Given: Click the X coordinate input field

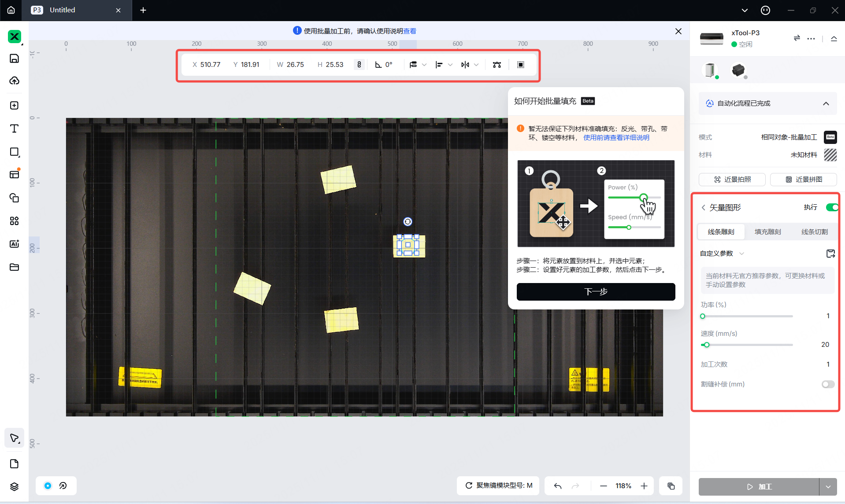Looking at the screenshot, I should (211, 64).
